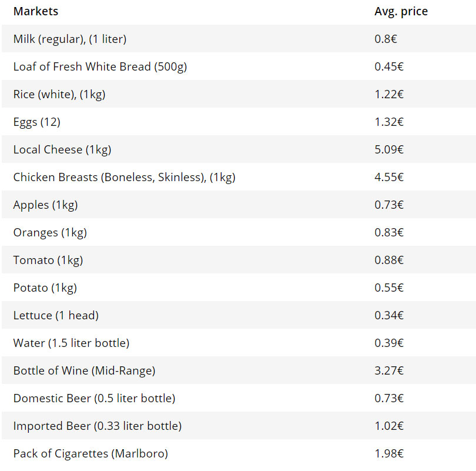Click the Markets column header

[36, 11]
